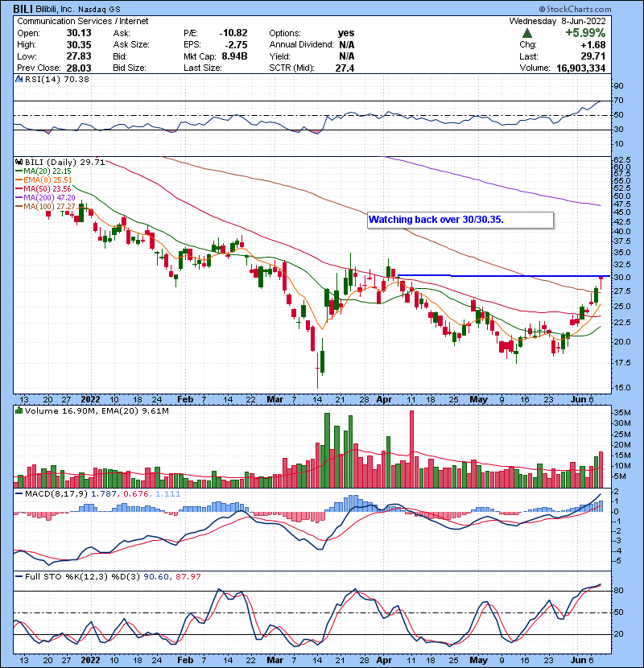Click the 80 level on the stochastic scale

point(618,591)
